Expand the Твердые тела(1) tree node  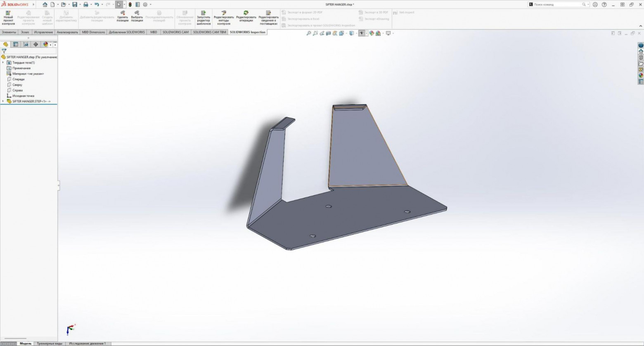[x=3, y=63]
